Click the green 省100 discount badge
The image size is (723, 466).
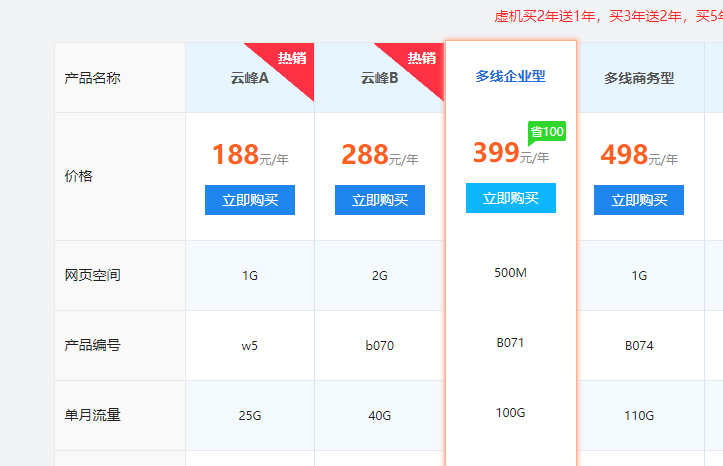(x=547, y=131)
